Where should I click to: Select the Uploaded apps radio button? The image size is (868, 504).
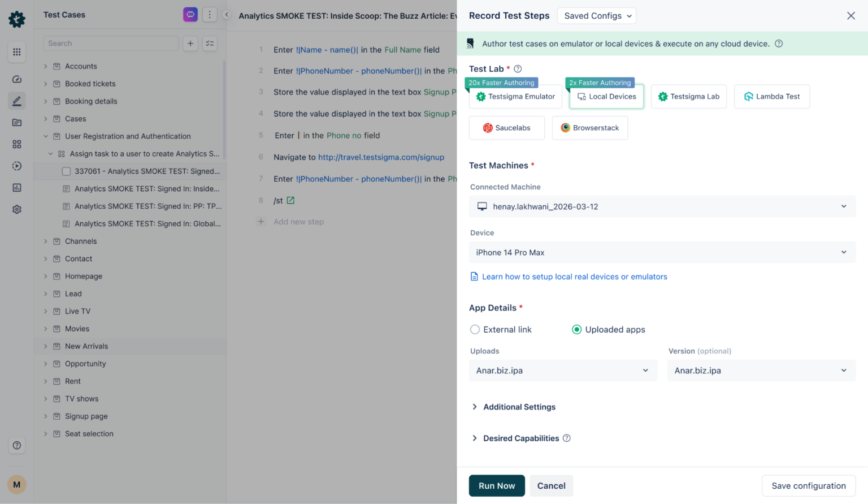coord(577,330)
